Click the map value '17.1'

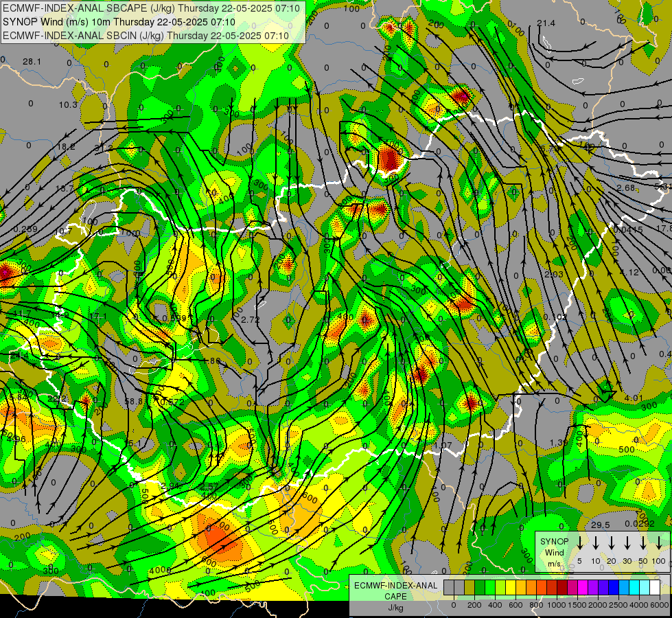(x=98, y=316)
